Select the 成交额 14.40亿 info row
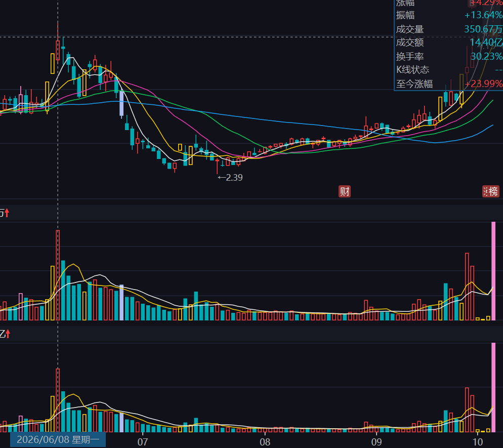Viewport: 503px width, 448px height. click(x=449, y=43)
